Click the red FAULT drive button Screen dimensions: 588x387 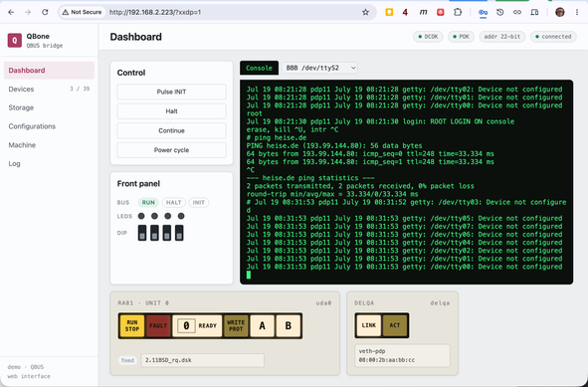pos(158,326)
